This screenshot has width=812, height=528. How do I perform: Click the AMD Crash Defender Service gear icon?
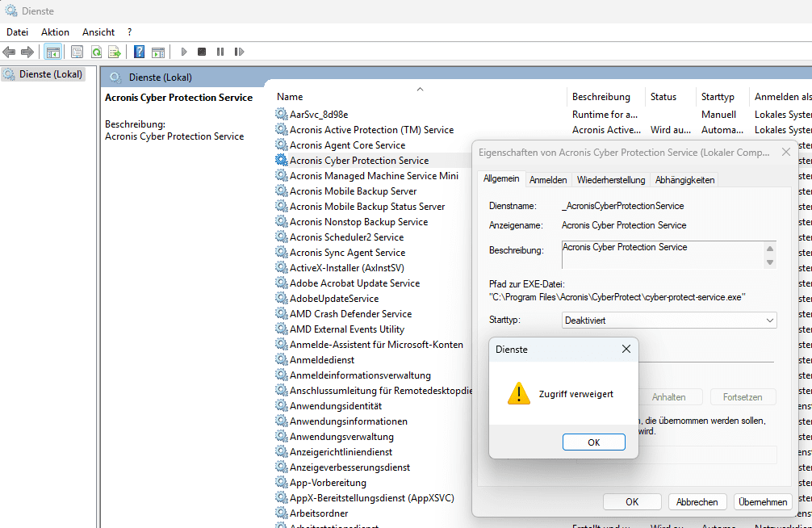click(x=281, y=313)
